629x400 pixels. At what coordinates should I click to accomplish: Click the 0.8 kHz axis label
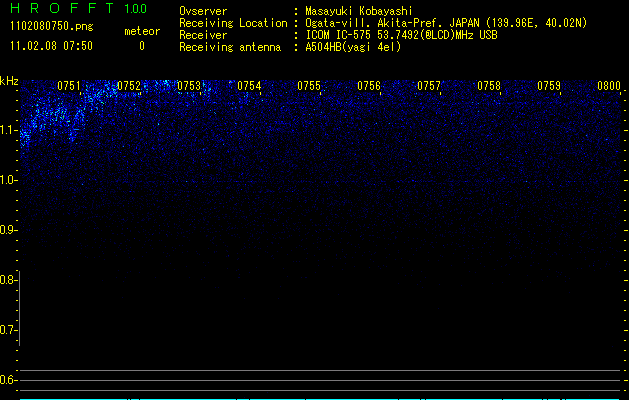pos(9,280)
